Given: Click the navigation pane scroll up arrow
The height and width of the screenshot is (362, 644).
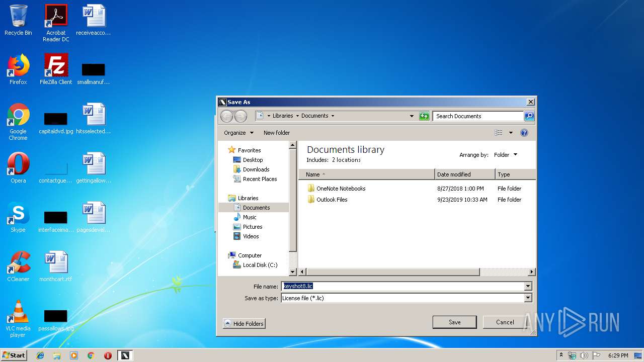Looking at the screenshot, I should pyautogui.click(x=293, y=145).
